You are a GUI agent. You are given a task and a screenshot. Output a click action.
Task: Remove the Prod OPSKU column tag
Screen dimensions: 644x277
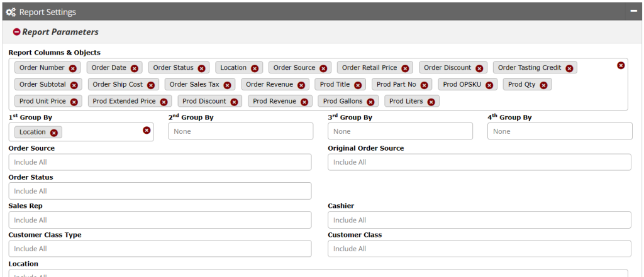[x=489, y=85]
